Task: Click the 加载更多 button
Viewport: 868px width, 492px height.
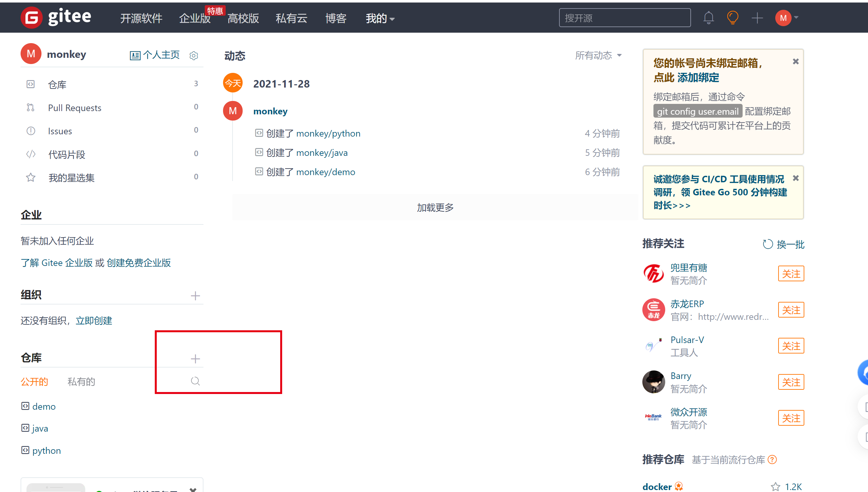Action: click(x=435, y=207)
